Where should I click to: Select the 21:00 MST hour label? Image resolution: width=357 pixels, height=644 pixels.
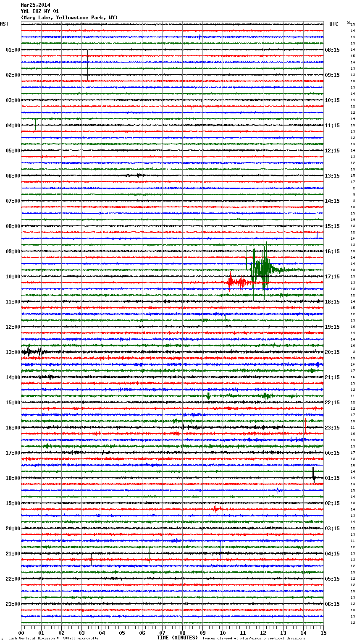click(x=13, y=554)
